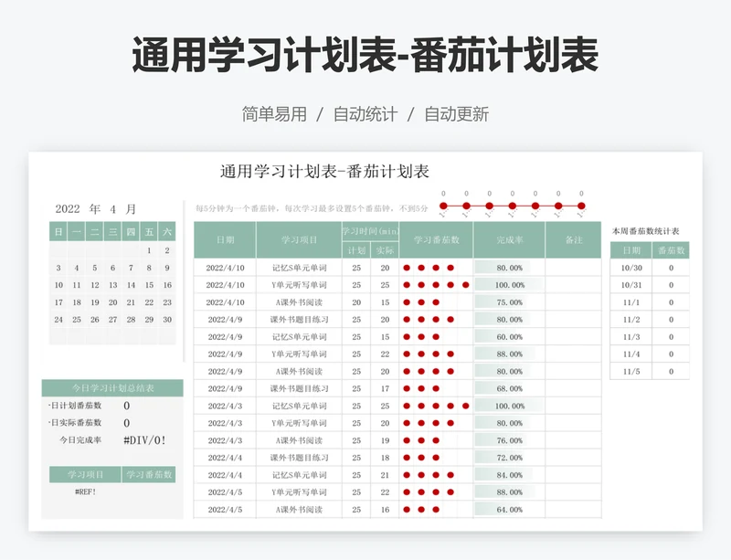Click the date 2022/4/5 in the A课外书阅读 row
Image resolution: width=731 pixels, height=560 pixels.
tap(225, 510)
